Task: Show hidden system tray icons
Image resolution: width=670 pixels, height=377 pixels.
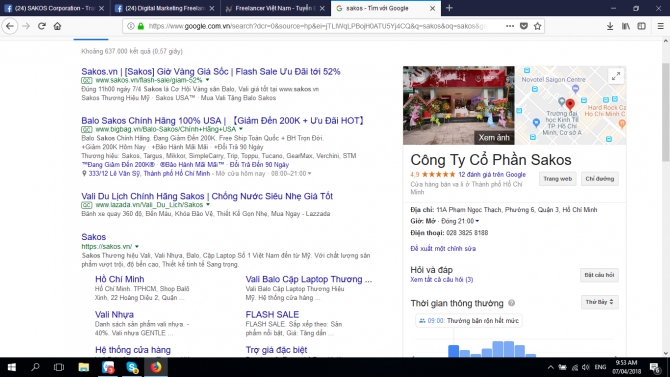Action: (550, 367)
